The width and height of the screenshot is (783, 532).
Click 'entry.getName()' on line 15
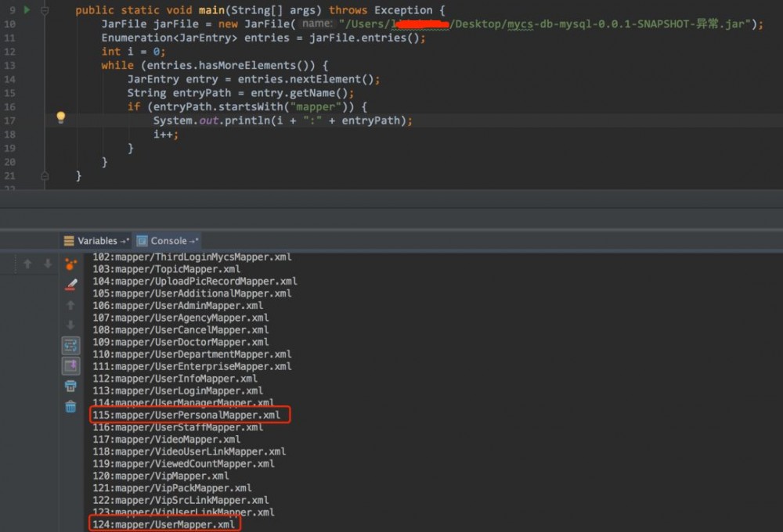[299, 93]
